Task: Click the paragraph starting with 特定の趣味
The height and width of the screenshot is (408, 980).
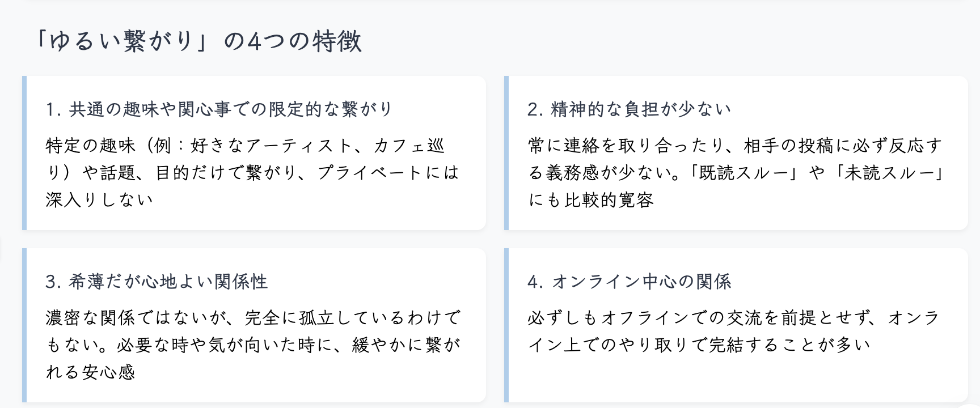Action: [x=252, y=173]
